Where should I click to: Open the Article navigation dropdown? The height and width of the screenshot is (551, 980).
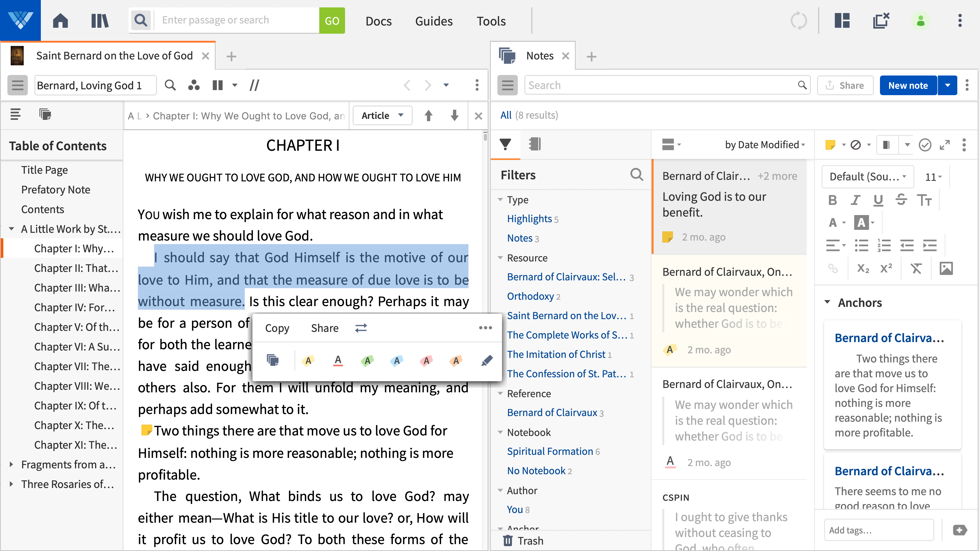pos(382,115)
